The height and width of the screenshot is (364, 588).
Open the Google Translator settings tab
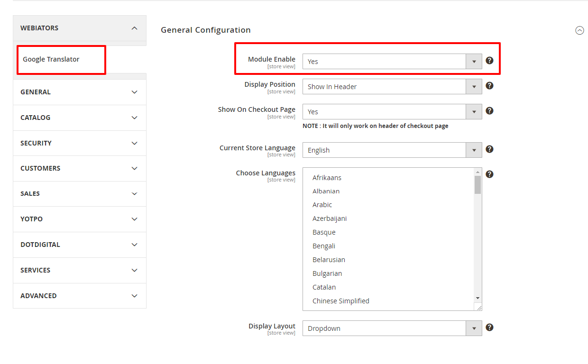click(51, 59)
